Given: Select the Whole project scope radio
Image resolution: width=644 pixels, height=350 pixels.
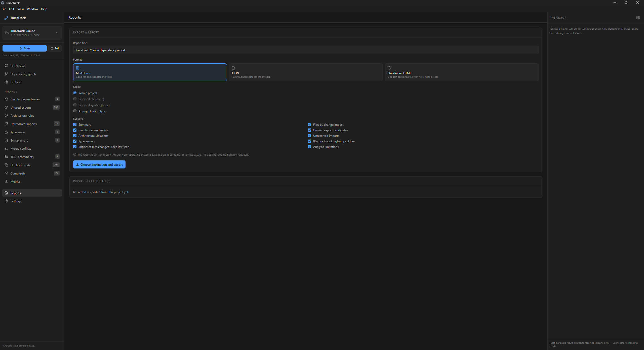Looking at the screenshot, I should coord(75,93).
